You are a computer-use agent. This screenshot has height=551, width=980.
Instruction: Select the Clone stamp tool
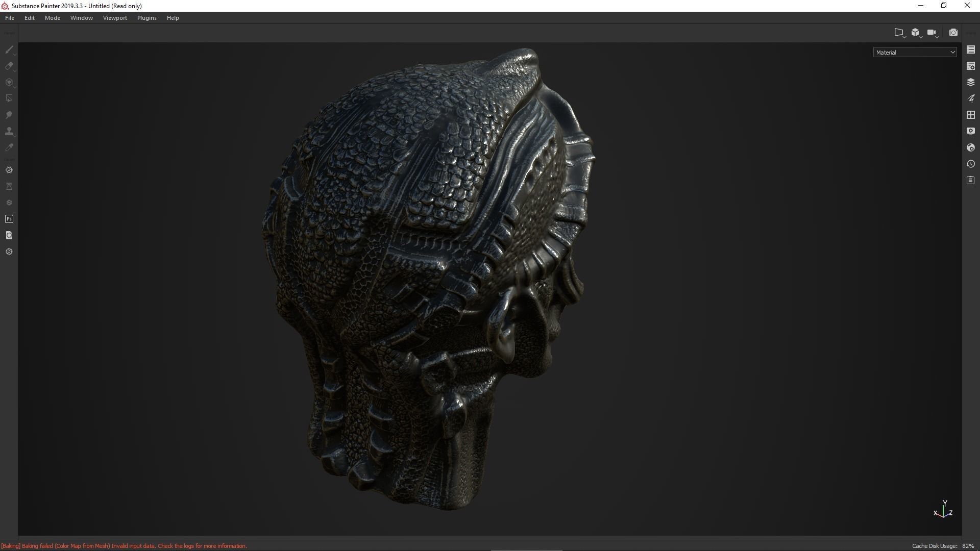click(x=9, y=131)
